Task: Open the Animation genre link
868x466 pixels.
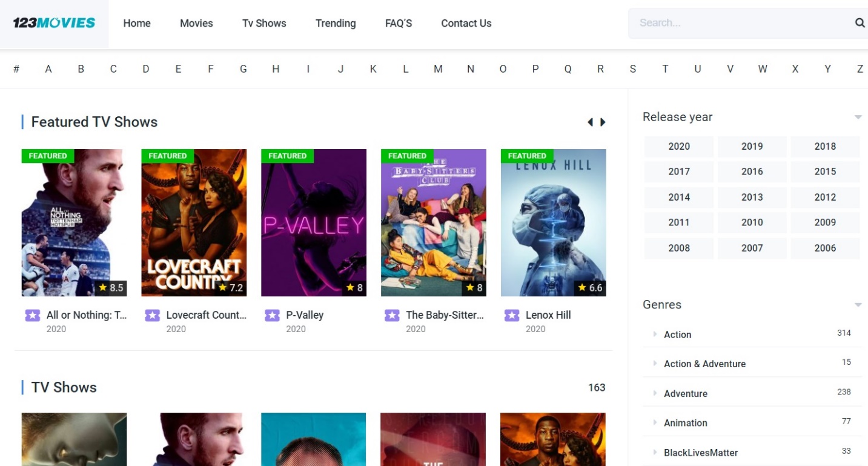Action: click(686, 423)
